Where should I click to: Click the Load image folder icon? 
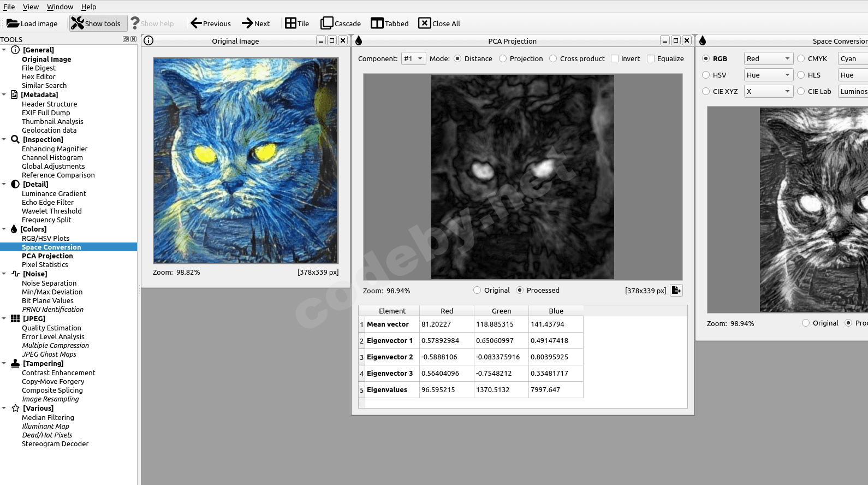pos(13,23)
